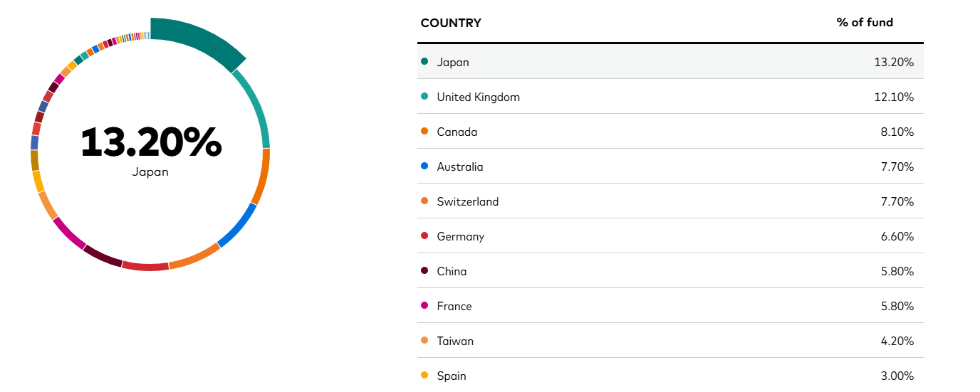Viewport: 980px width, 392px height.
Task: Click the 13.20% value in Japan row
Action: pos(894,62)
